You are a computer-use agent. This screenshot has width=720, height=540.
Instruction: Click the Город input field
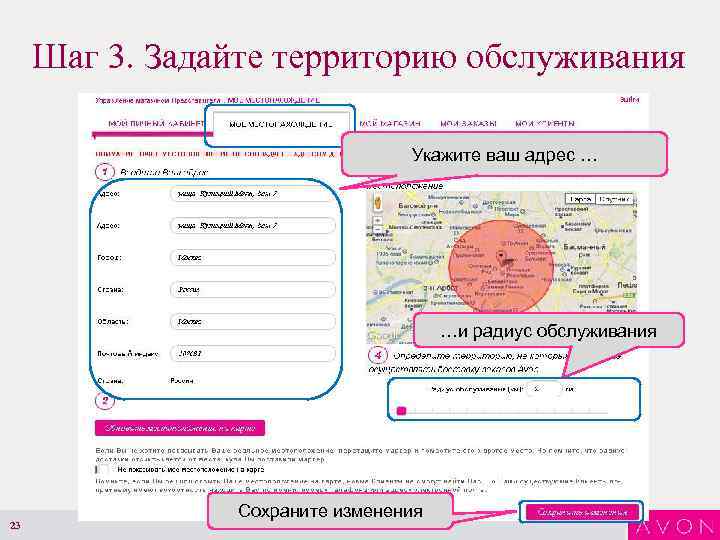point(253,258)
